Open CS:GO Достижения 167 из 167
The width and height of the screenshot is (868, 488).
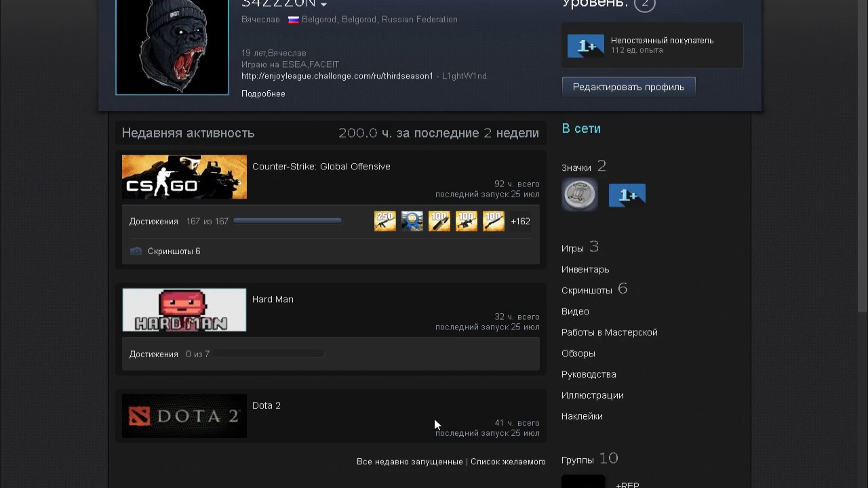(x=179, y=221)
